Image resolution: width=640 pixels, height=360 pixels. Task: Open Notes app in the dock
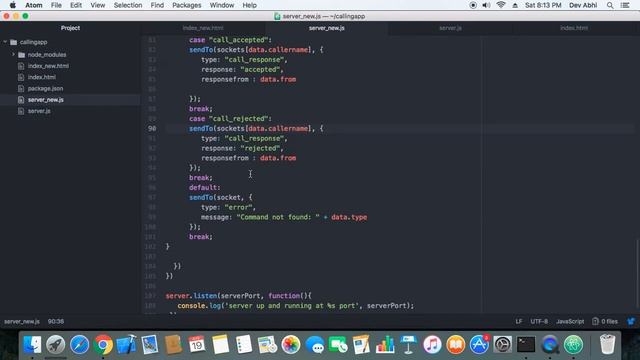220,345
